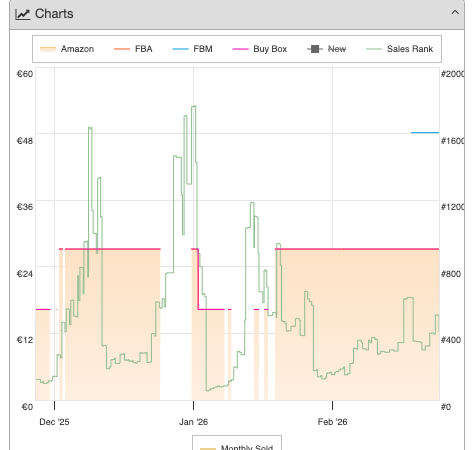Toggle the FBA series in the legend
The height and width of the screenshot is (450, 474).
click(x=133, y=49)
